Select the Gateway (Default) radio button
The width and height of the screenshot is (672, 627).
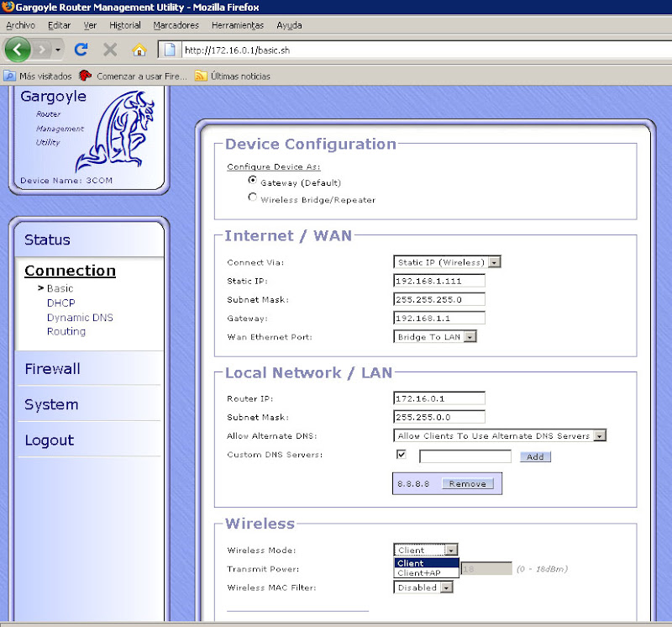[x=252, y=181]
